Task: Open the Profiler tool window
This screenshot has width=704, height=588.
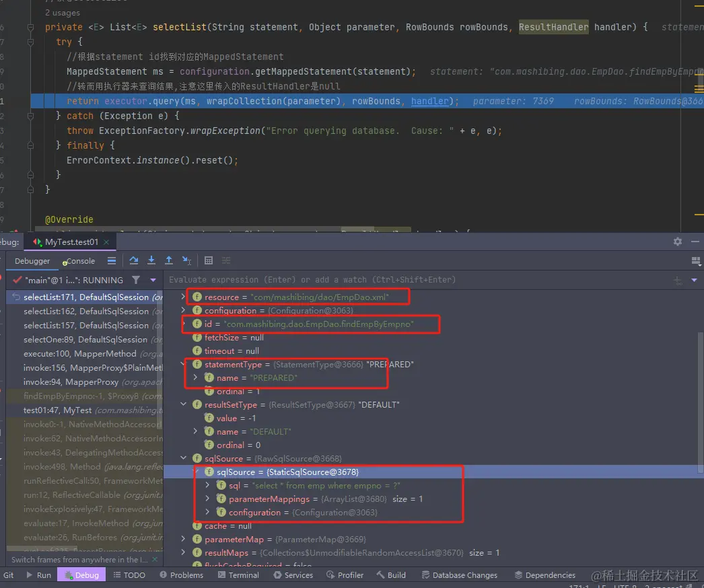Action: tap(345, 575)
